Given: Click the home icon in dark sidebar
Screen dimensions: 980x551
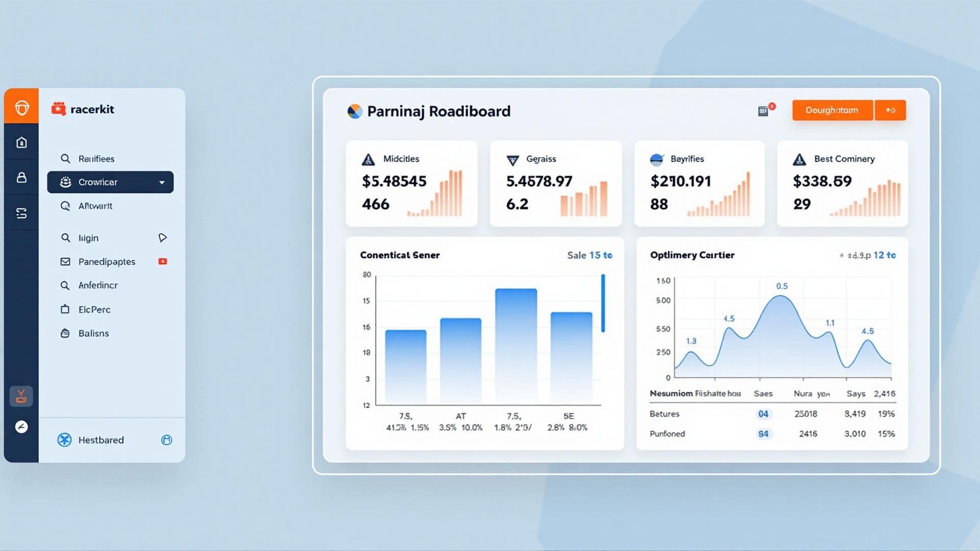Looking at the screenshot, I should [21, 142].
